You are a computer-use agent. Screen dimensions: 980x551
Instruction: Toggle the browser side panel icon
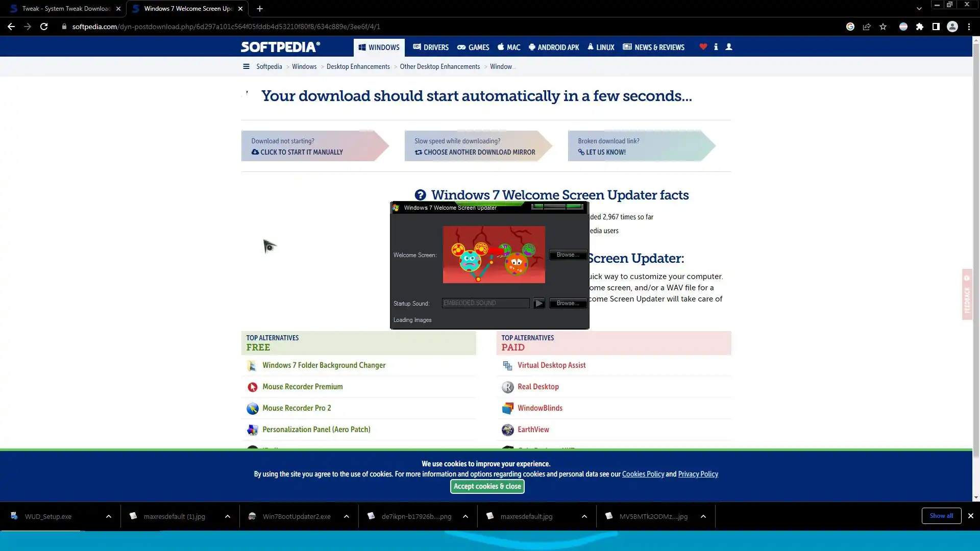coord(936,27)
